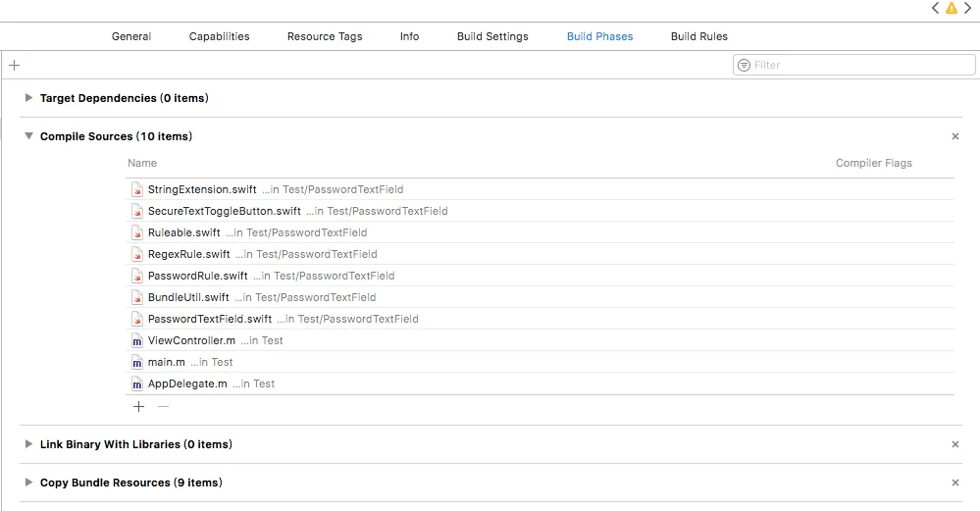Open the Resource Tags tab
The width and height of the screenshot is (980, 511).
(x=325, y=36)
